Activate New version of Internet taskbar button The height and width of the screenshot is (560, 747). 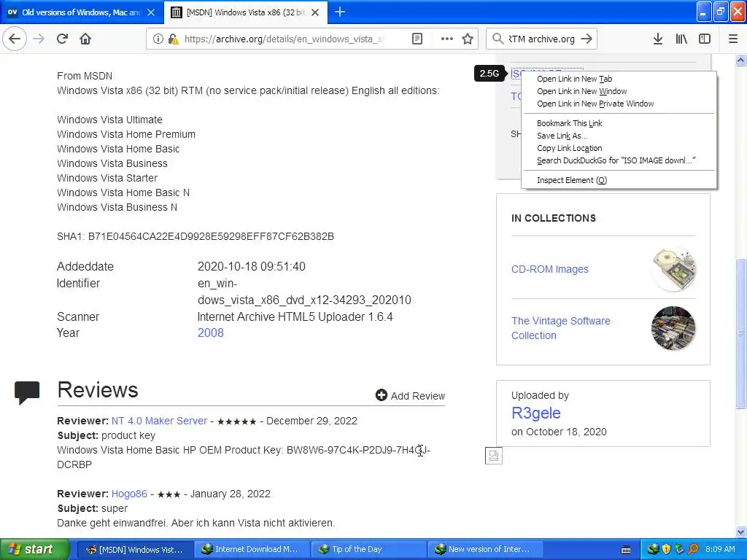(x=484, y=550)
